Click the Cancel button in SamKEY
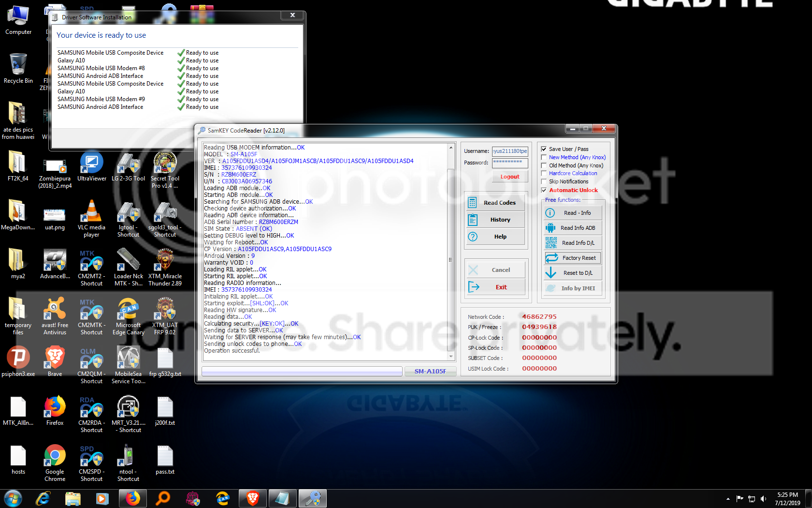The width and height of the screenshot is (812, 508). tap(495, 270)
